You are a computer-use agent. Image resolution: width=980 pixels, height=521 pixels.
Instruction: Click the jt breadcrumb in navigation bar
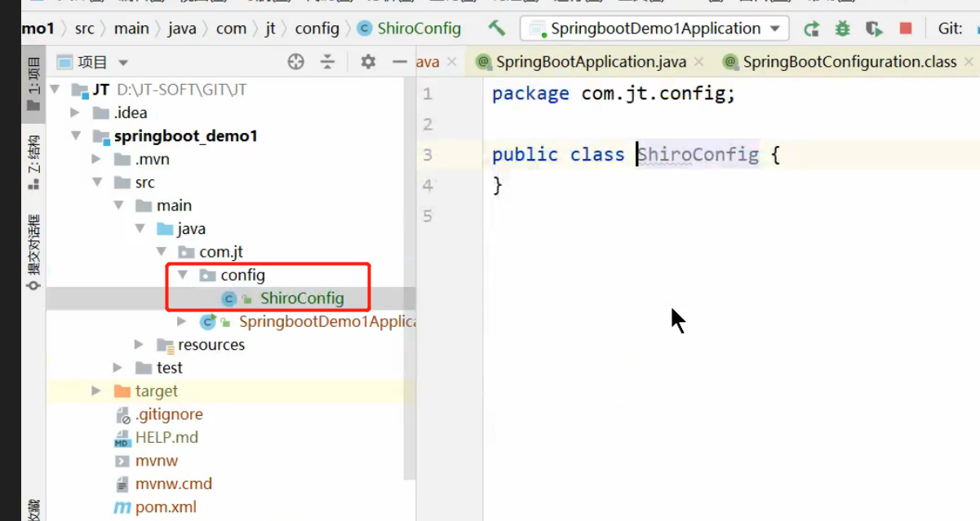point(270,29)
